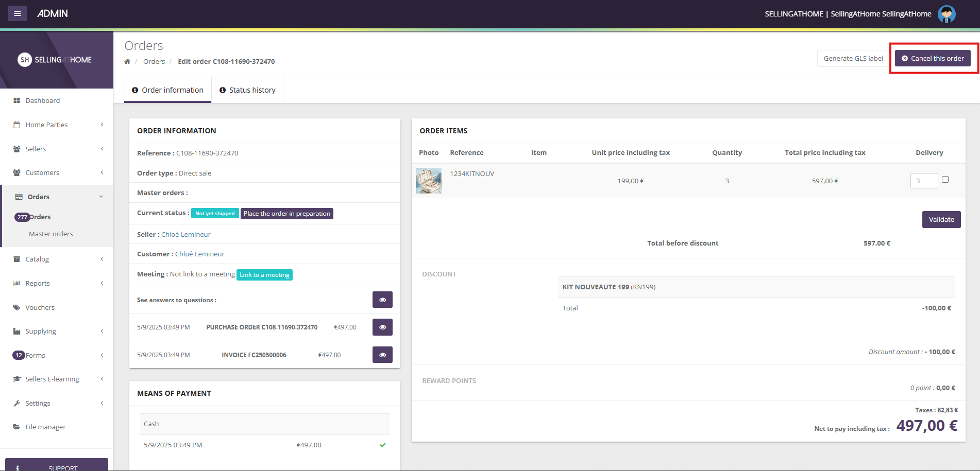The image size is (980, 471).
Task: Cancel this order
Action: 933,59
